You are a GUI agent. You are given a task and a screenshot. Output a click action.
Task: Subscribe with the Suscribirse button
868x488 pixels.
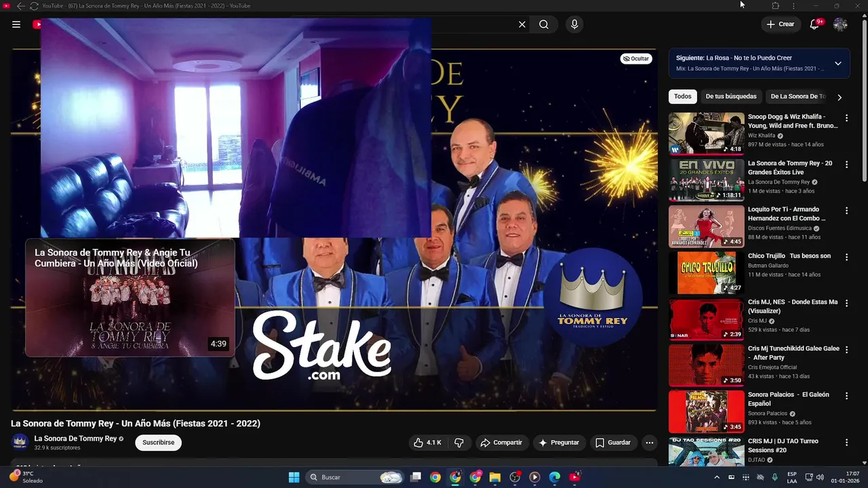pyautogui.click(x=159, y=443)
